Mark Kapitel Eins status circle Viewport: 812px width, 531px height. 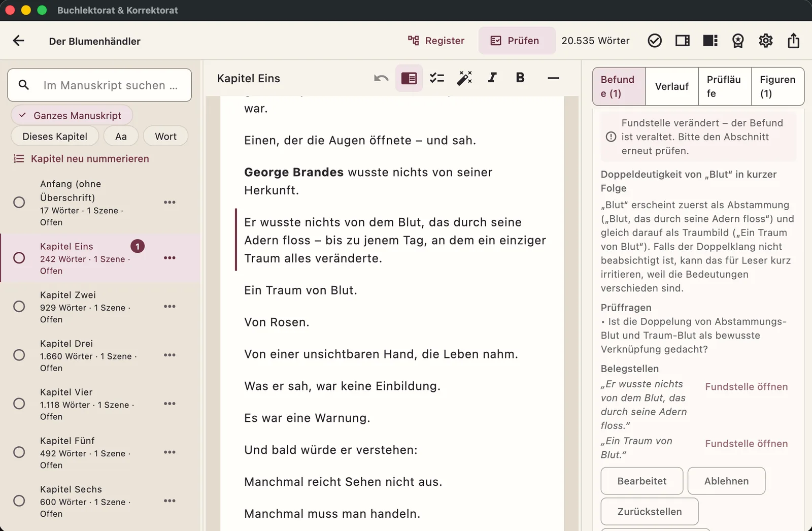(x=19, y=258)
